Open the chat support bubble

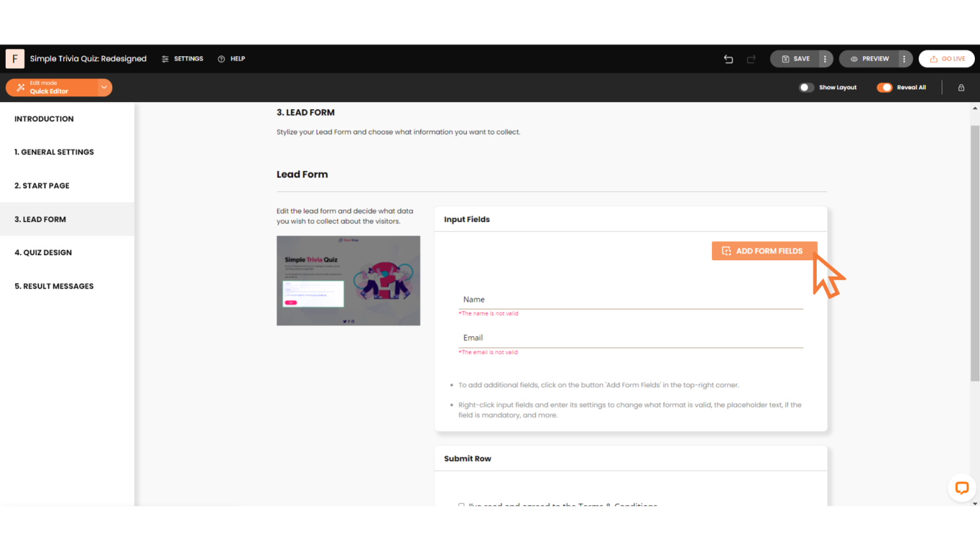coord(962,489)
